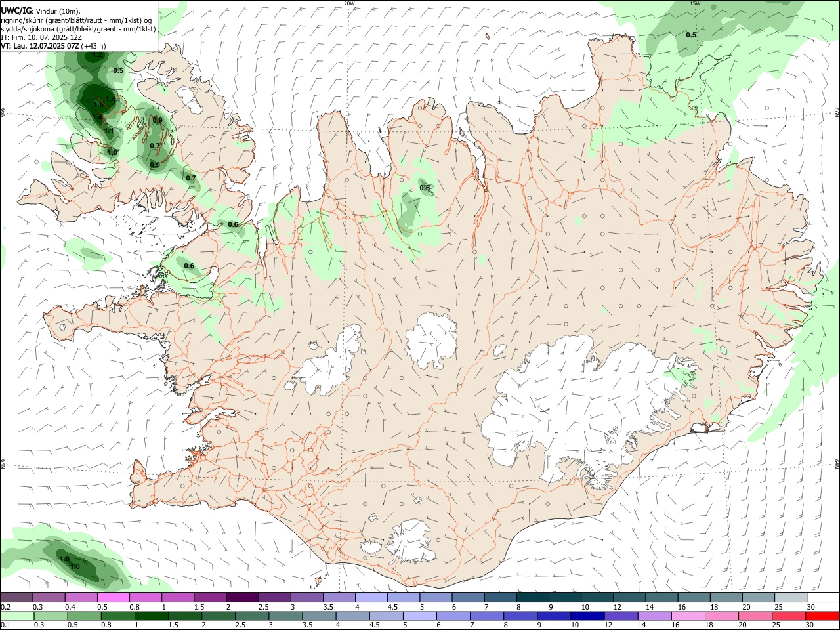
Task: Click the '0.5' value in the northeast rain area
Action: click(691, 35)
